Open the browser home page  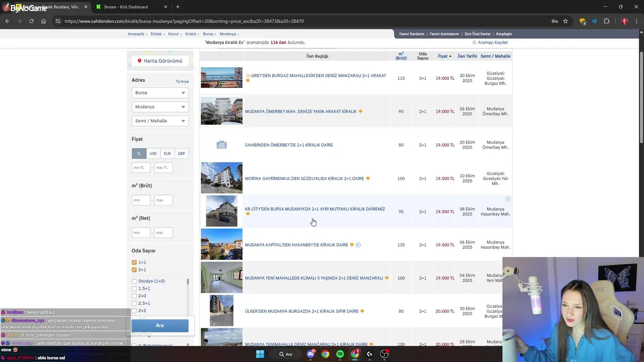click(43, 21)
